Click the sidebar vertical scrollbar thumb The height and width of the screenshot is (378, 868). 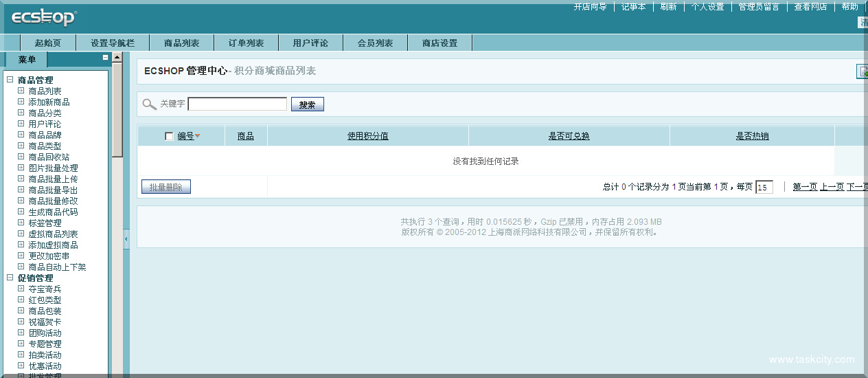(x=117, y=110)
